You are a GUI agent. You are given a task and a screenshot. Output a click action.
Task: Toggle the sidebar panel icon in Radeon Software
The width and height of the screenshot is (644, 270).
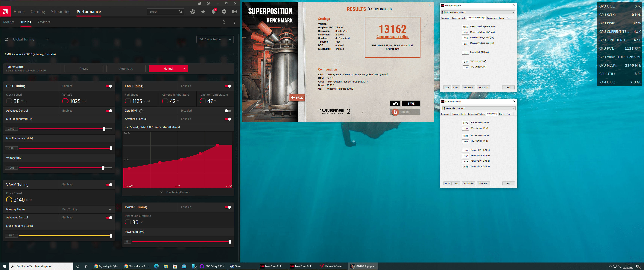point(235,11)
